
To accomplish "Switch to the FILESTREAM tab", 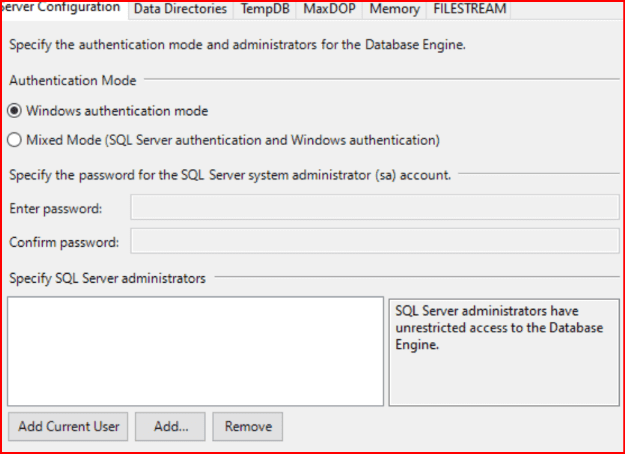I will tap(470, 9).
